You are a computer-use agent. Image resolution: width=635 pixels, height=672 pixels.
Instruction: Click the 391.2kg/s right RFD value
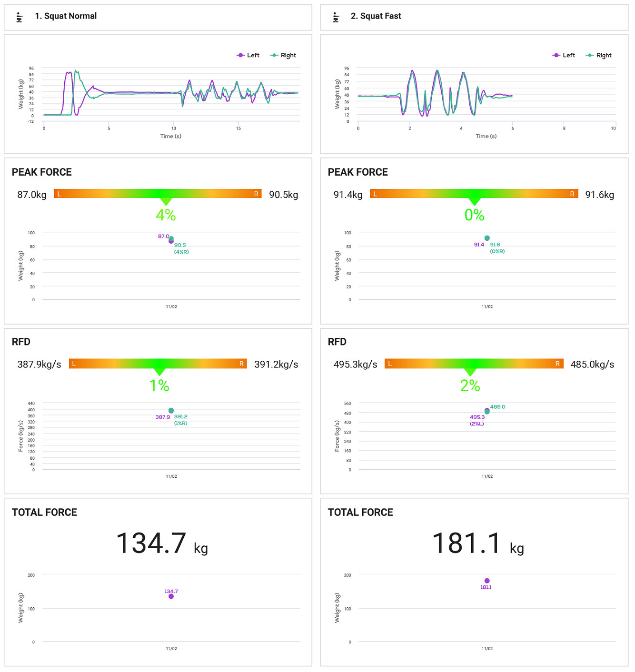tap(276, 365)
